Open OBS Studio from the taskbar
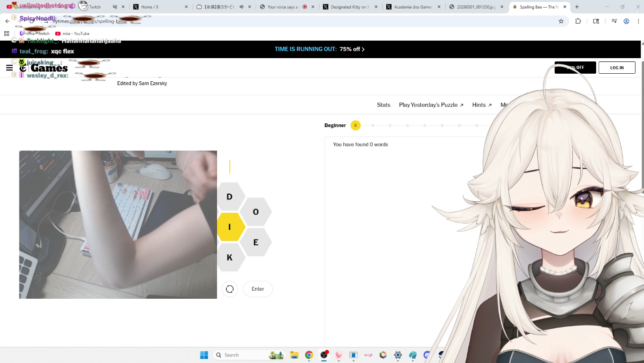 coord(324,355)
